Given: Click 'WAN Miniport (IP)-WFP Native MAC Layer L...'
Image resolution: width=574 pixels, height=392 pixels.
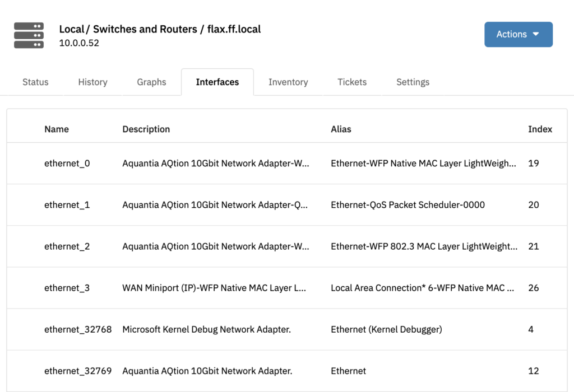Looking at the screenshot, I should click(214, 288).
